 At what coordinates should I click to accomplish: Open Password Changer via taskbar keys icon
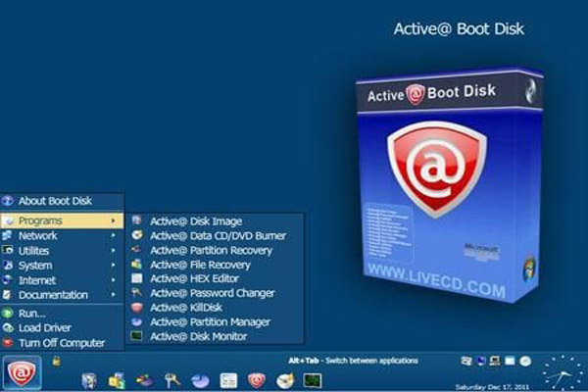pos(172,380)
